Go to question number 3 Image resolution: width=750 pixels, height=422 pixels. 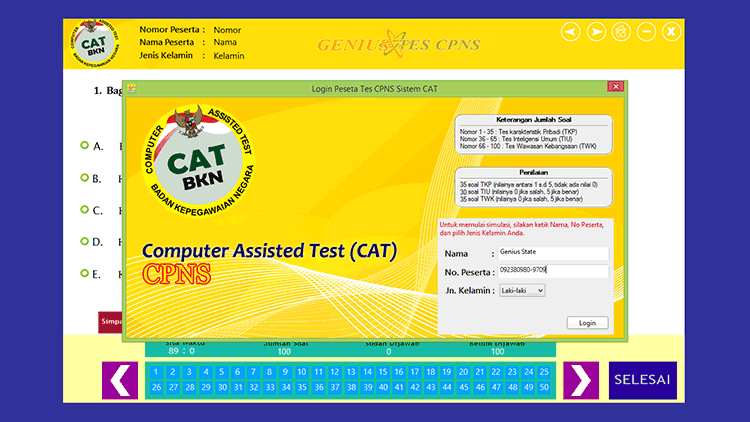coord(189,372)
